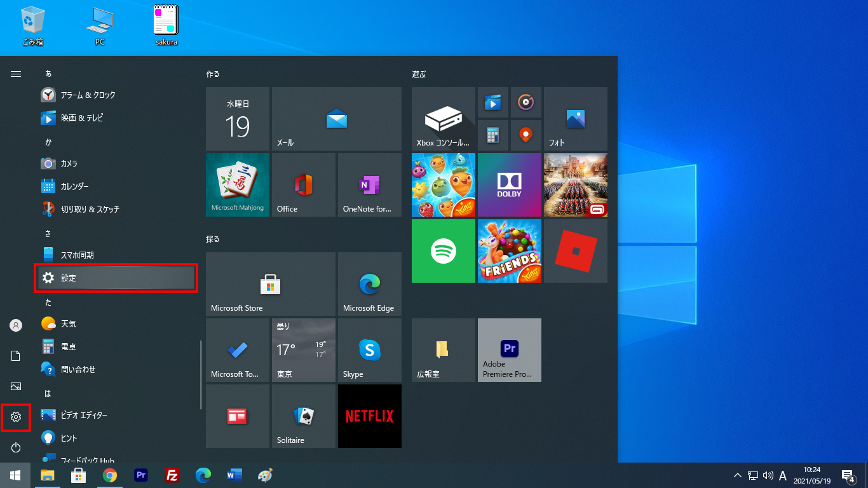Launch the Microsoft Edge tile
The width and height of the screenshot is (868, 488).
click(x=370, y=284)
